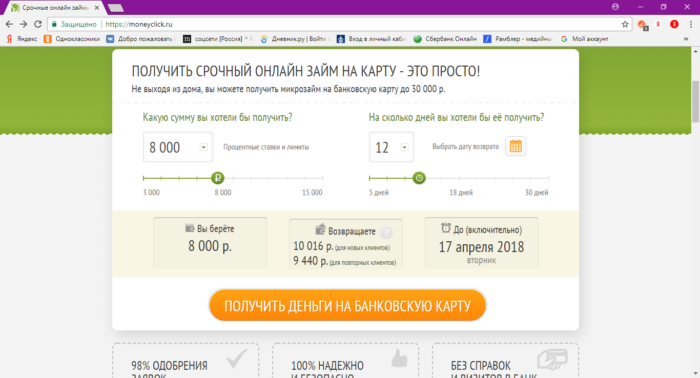Image resolution: width=700 pixels, height=378 pixels.
Task: Click the clock handle on days slider
Action: pos(419,178)
